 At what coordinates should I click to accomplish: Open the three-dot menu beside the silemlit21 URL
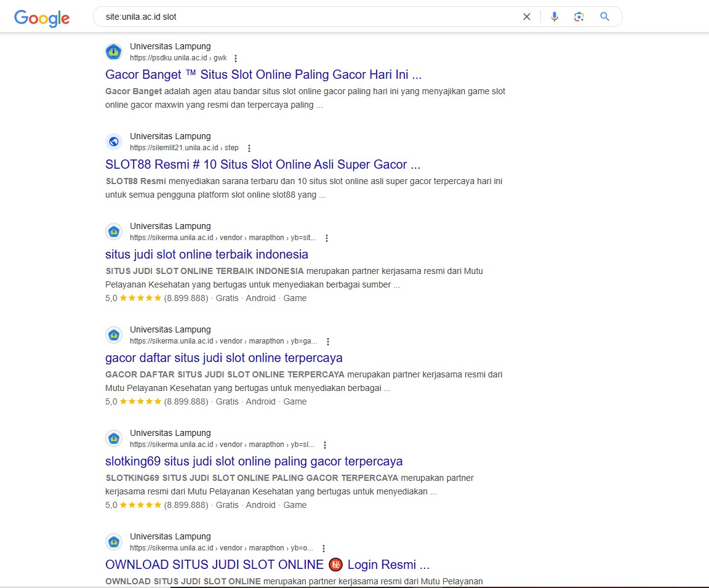pos(249,148)
